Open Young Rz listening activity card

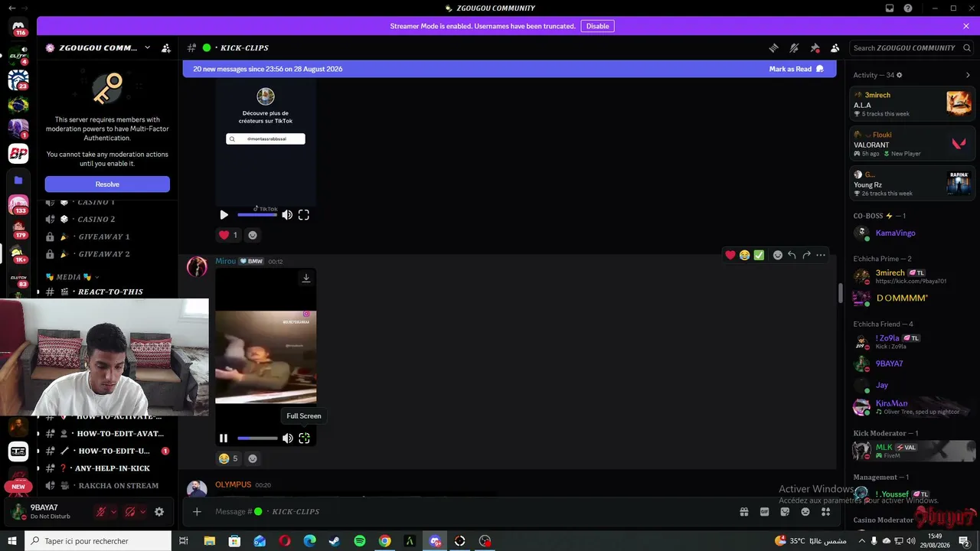pyautogui.click(x=913, y=184)
